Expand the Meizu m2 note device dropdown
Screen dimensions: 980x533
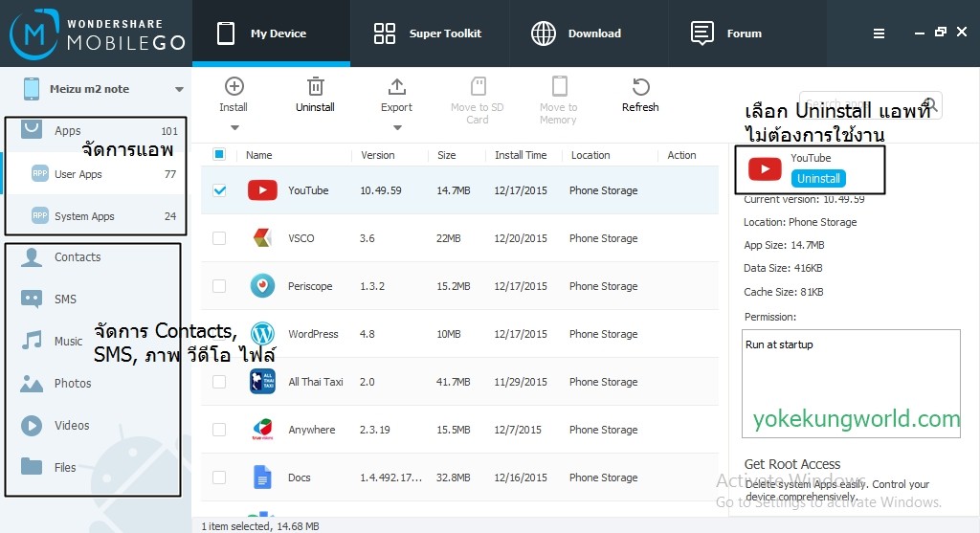coord(179,89)
